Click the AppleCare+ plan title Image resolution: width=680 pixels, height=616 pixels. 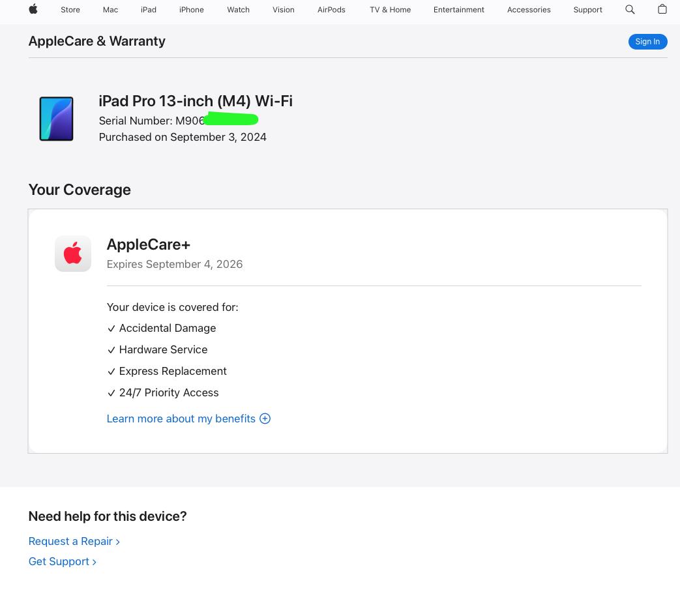148,244
